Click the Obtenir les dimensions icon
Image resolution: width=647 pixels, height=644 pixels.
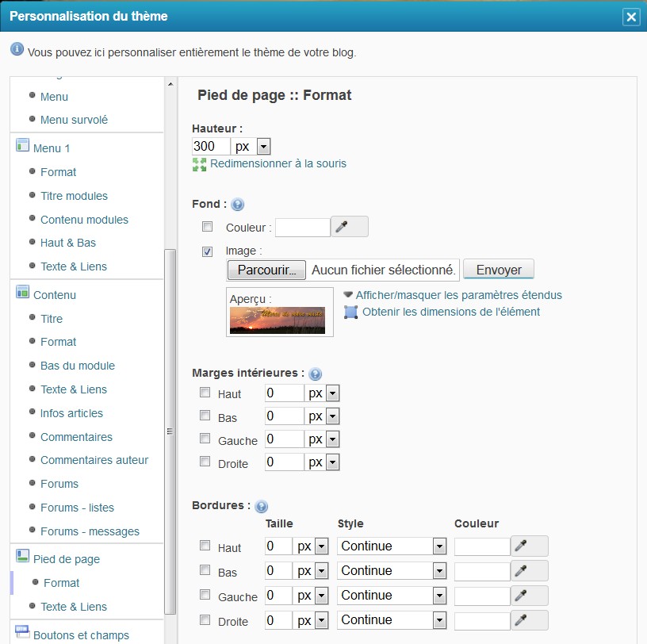click(x=351, y=312)
